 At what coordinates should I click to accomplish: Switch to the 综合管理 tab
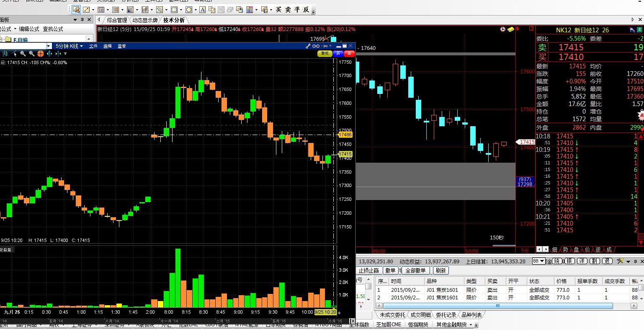coord(116,20)
